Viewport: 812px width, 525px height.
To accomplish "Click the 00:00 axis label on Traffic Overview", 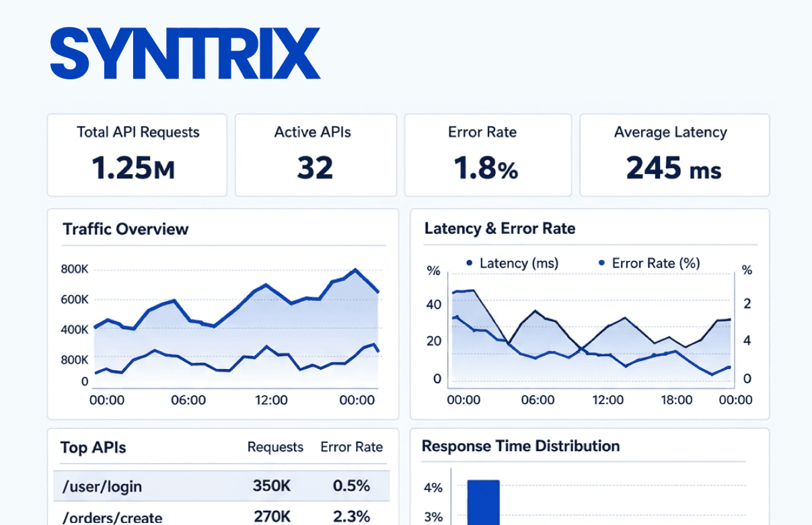I will click(106, 400).
